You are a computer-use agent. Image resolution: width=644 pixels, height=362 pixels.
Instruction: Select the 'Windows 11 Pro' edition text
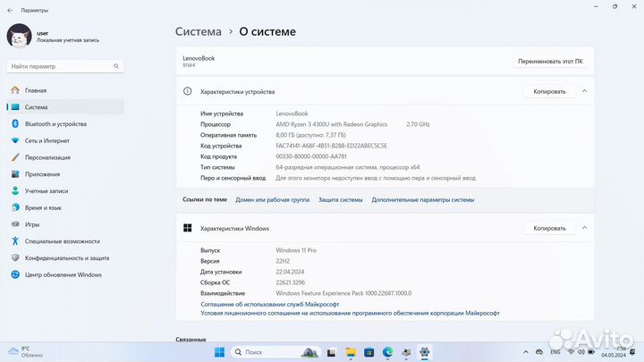tap(296, 250)
